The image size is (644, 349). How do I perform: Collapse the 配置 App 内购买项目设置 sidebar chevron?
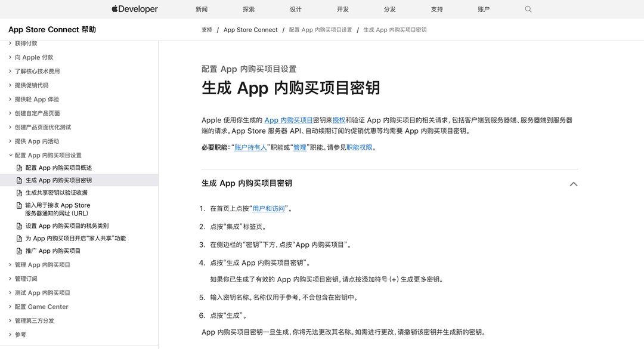pos(10,155)
